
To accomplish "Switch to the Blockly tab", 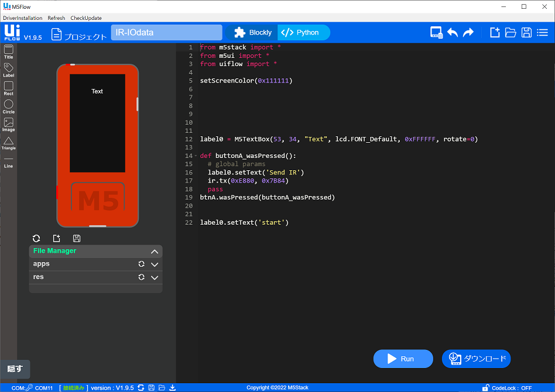I will (x=252, y=33).
